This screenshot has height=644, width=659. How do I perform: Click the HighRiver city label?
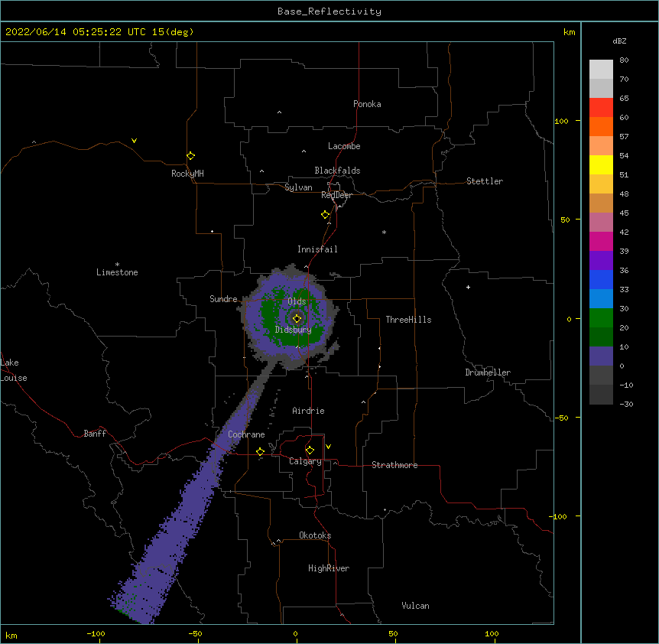[329, 568]
